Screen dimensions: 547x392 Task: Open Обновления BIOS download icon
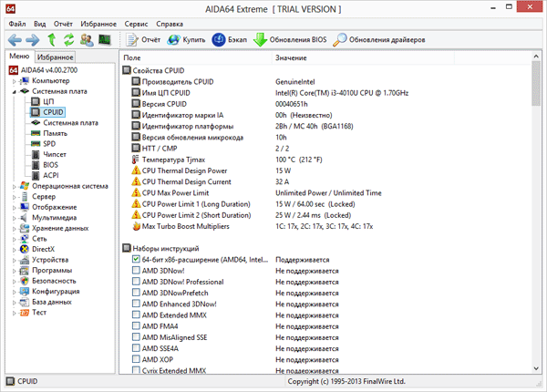pos(260,40)
